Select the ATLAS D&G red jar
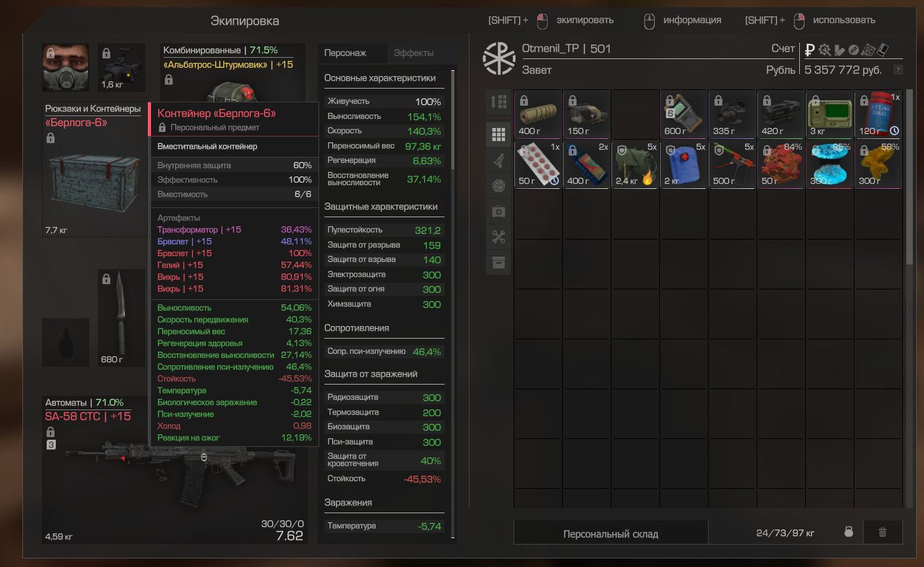This screenshot has width=924, height=567. [x=879, y=114]
